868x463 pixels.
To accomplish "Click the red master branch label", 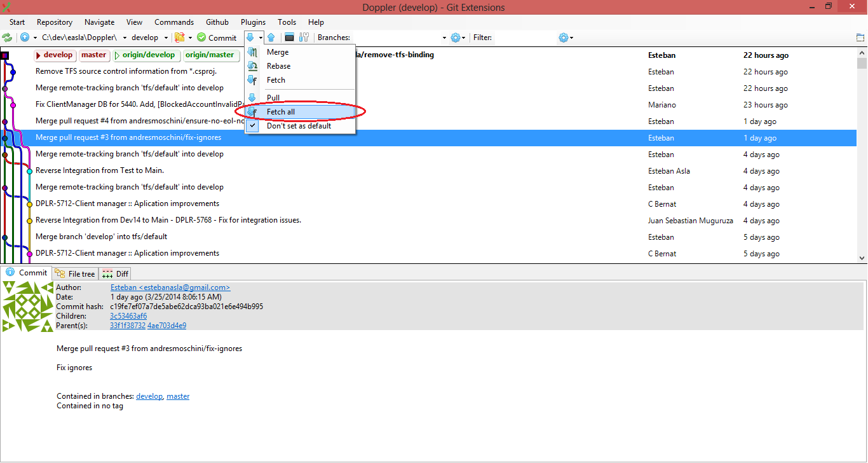I will tap(94, 55).
